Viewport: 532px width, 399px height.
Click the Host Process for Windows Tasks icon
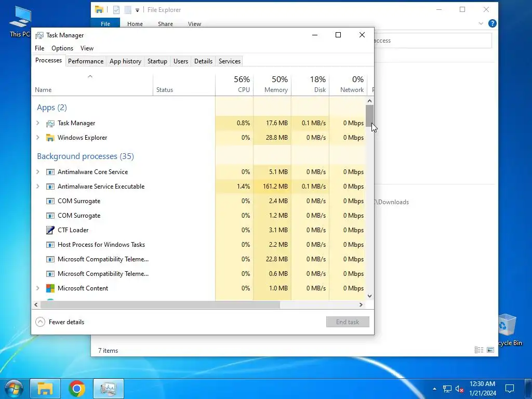click(x=50, y=245)
